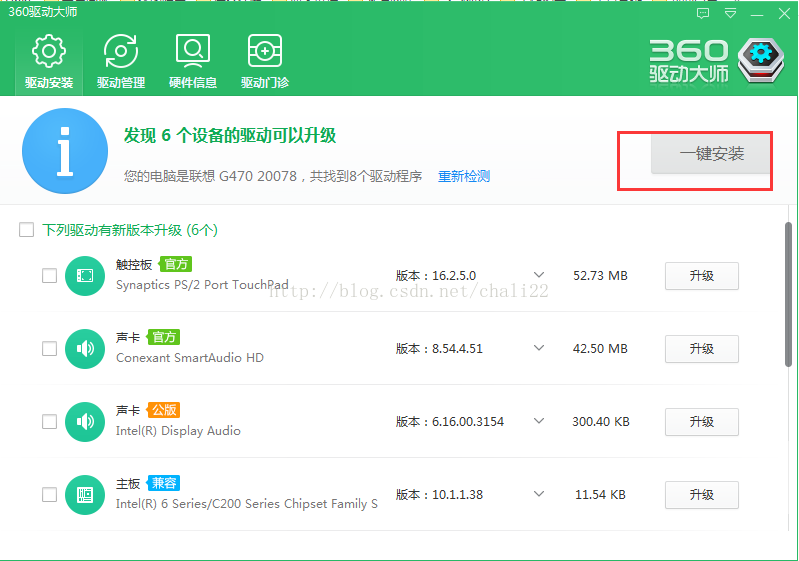
Task: Click the 触控板 touchpad device icon
Action: point(85,276)
